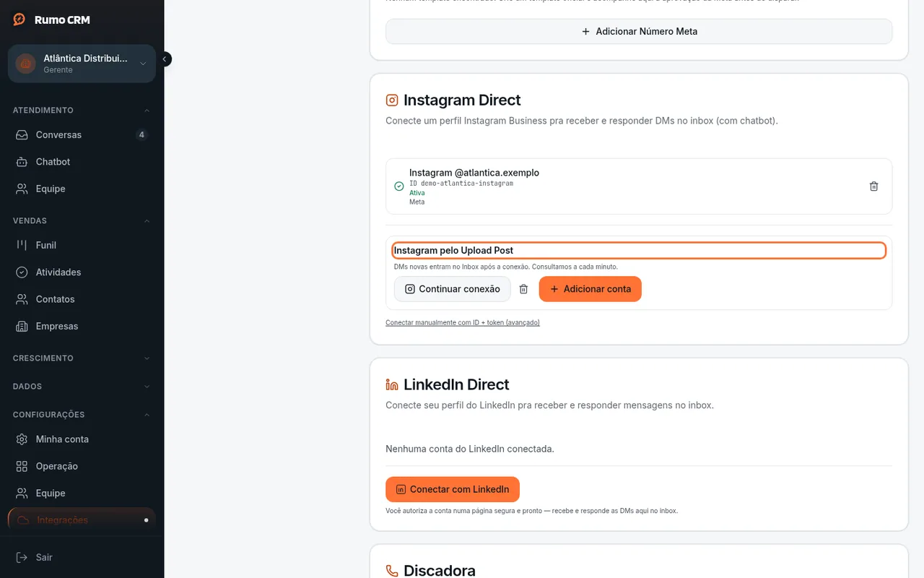Screen dimensions: 924x578
Task: Click the Instagram @atlantica.exemplo account name
Action: pos(474,173)
